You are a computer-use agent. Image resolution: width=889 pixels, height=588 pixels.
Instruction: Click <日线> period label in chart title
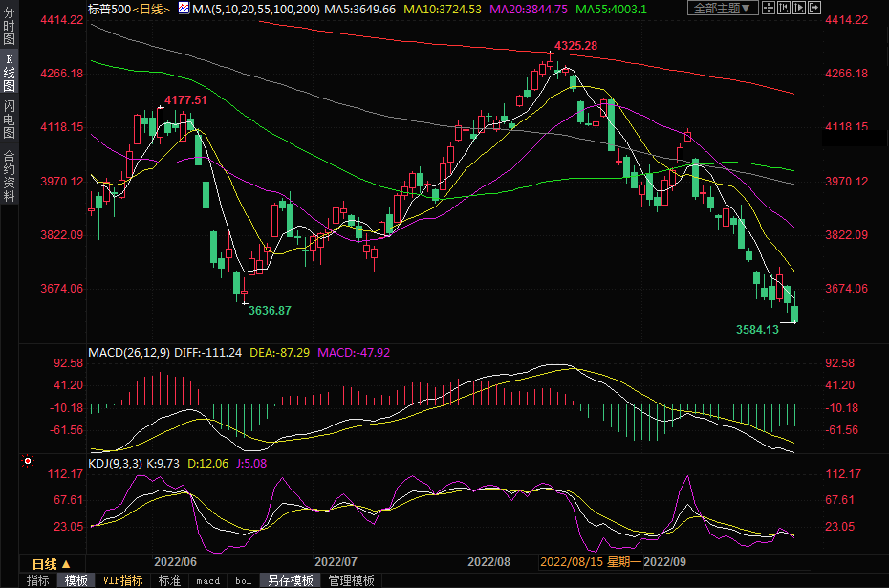149,9
